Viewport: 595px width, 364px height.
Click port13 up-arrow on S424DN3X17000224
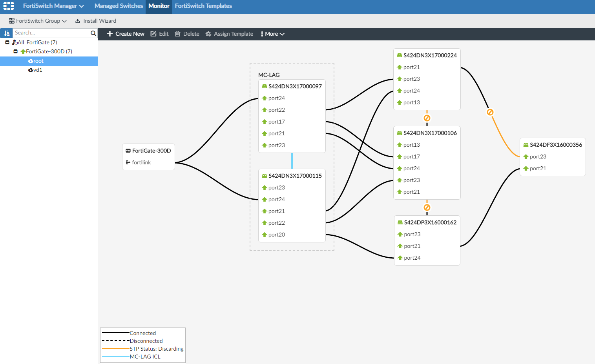(x=400, y=102)
